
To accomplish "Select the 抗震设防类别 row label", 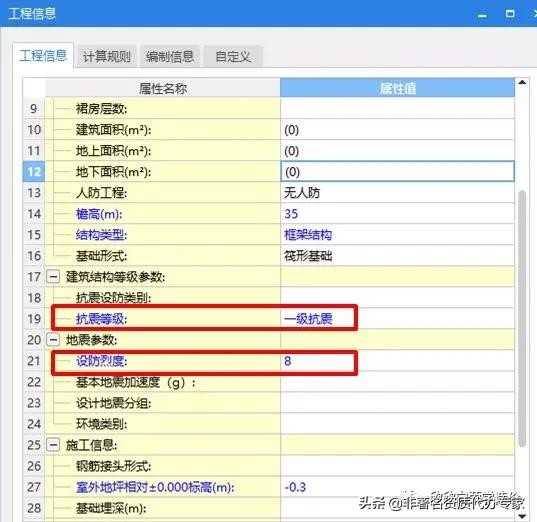I will [113, 298].
